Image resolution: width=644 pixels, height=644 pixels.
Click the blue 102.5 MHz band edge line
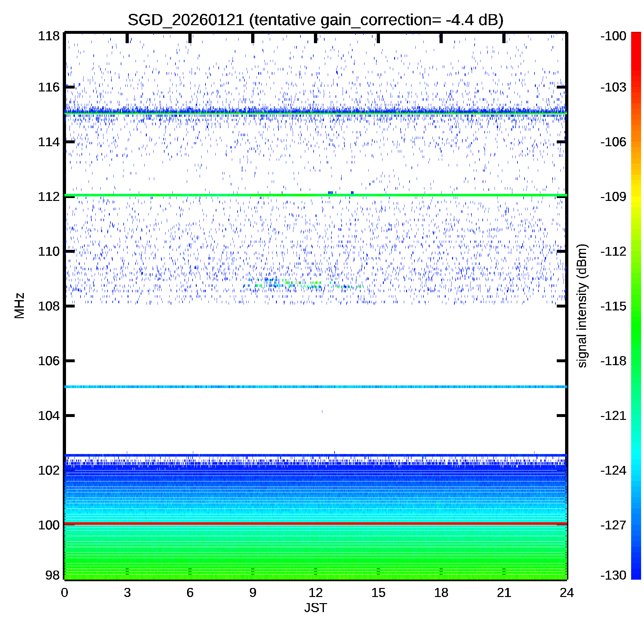[x=315, y=455]
